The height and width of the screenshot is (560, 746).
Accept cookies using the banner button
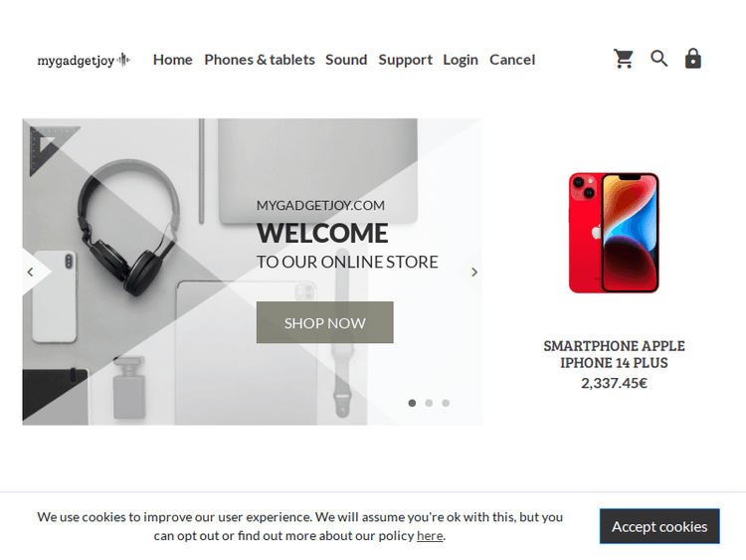[x=659, y=526]
